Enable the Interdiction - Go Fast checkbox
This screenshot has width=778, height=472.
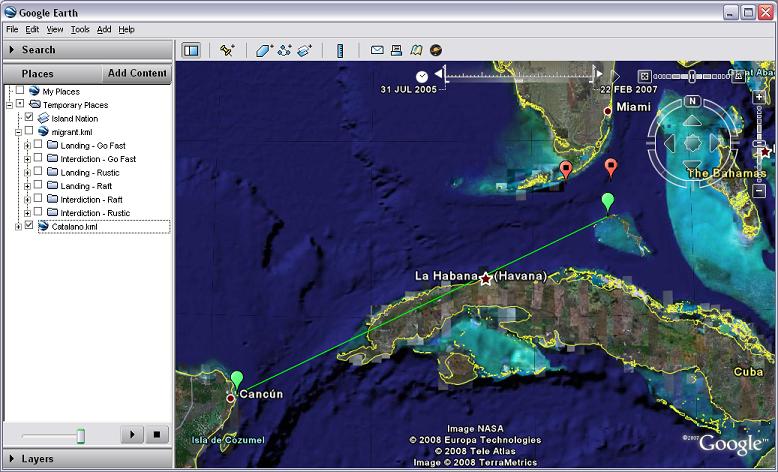[x=38, y=157]
